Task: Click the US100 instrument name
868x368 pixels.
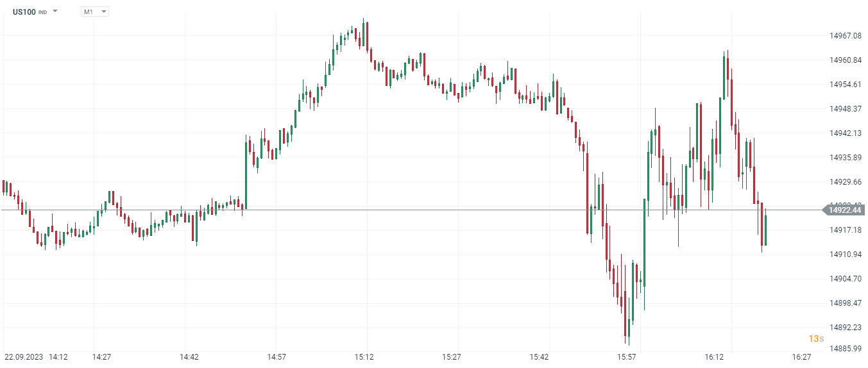Action: (x=24, y=12)
